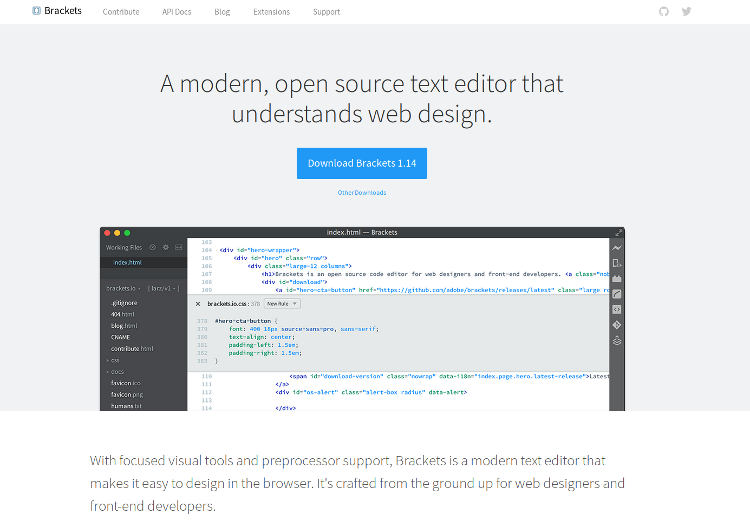Click the div id="download" code line
This screenshot has height=521, width=750.
[x=294, y=282]
